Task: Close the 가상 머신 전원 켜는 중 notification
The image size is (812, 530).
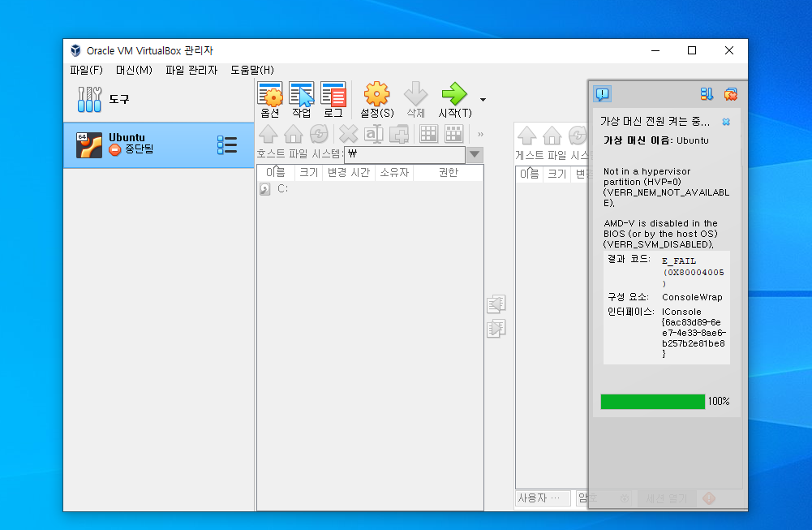Action: coord(726,122)
